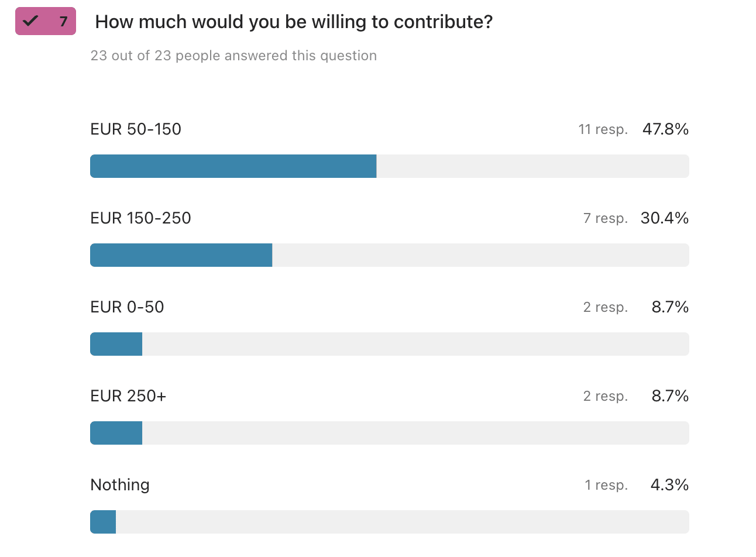Click the 30.4% percentage value
This screenshot has height=557, width=756.
click(664, 218)
